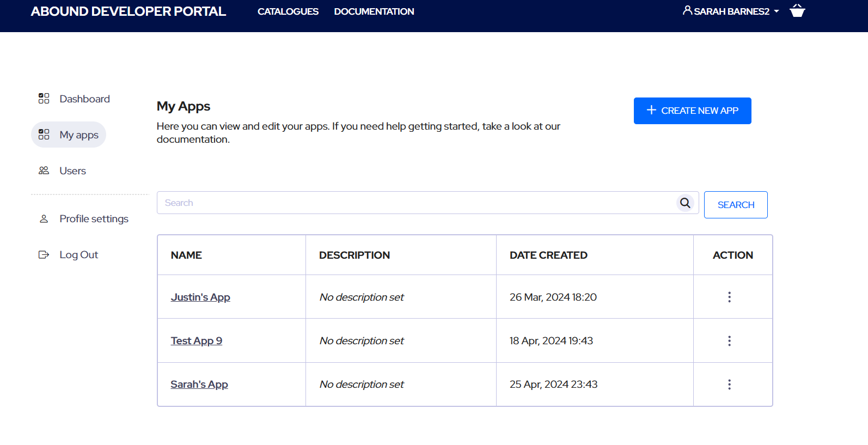
Task: Open the Sarah's App link
Action: (x=199, y=385)
